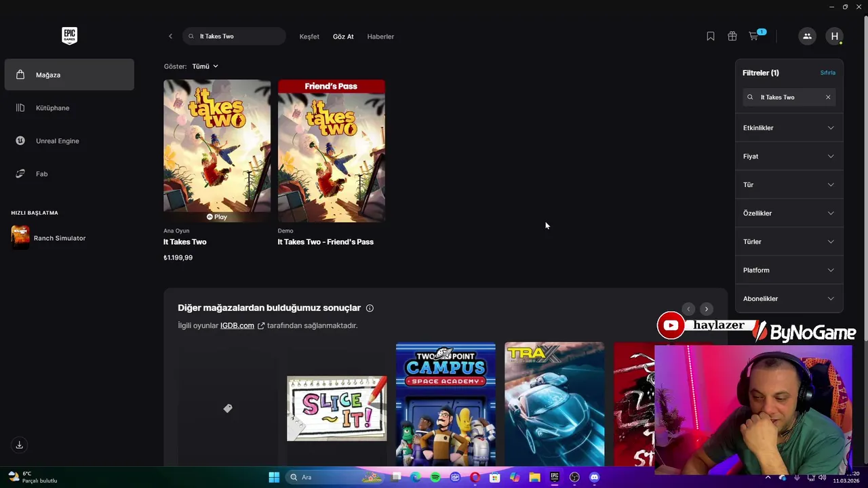Expand the Fiyat filter

click(x=789, y=156)
